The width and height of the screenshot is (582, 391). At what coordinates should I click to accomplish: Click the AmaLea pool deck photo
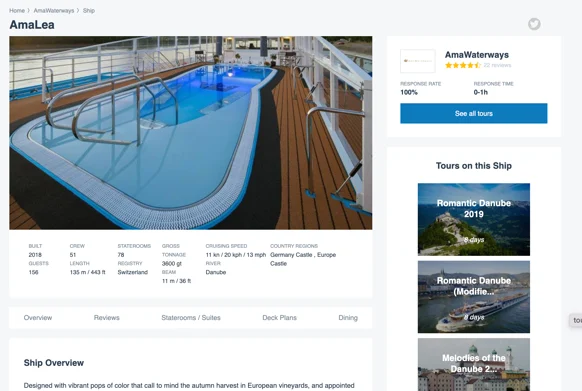191,133
